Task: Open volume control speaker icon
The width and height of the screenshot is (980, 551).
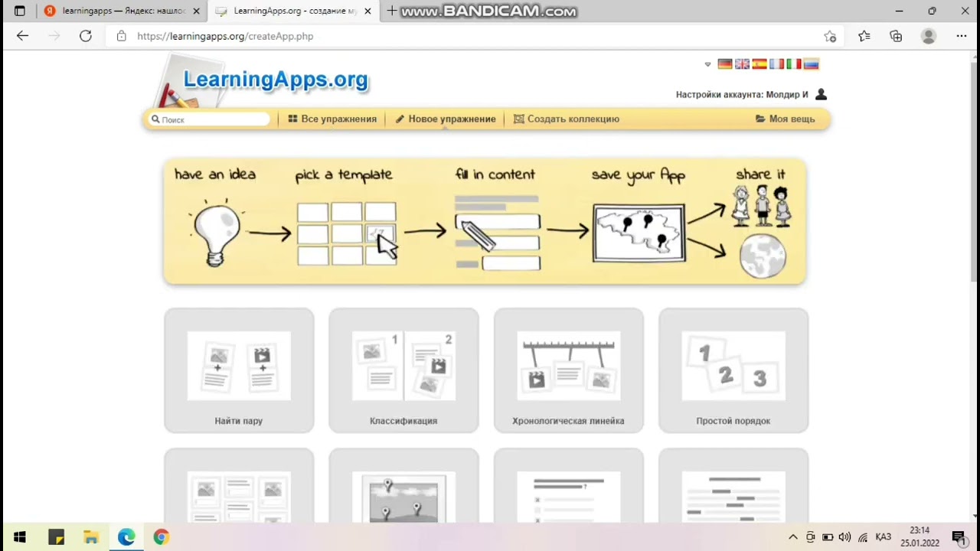Action: coord(845,537)
